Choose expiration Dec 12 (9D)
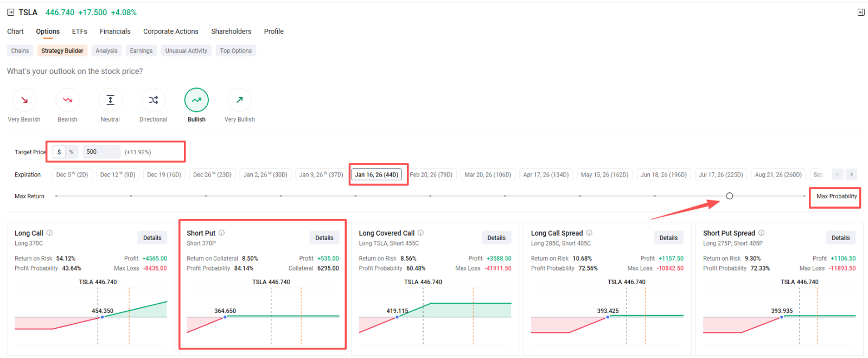The width and height of the screenshot is (868, 358). [118, 174]
